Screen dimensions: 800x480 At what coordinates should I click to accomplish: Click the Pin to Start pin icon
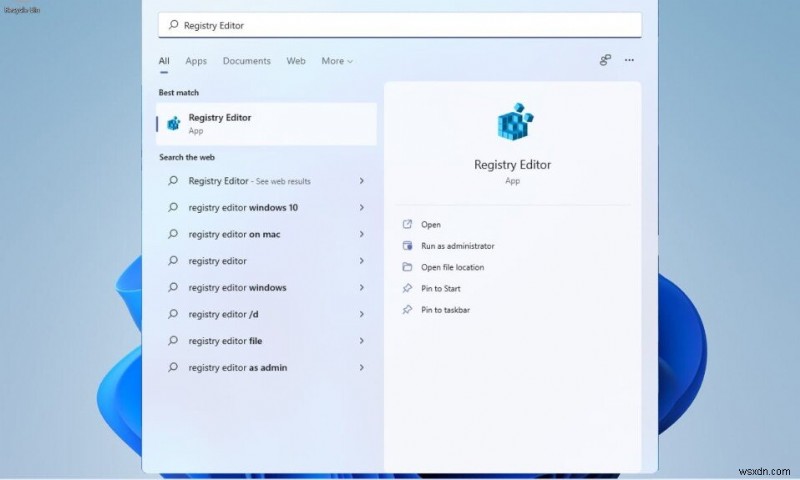click(x=407, y=288)
